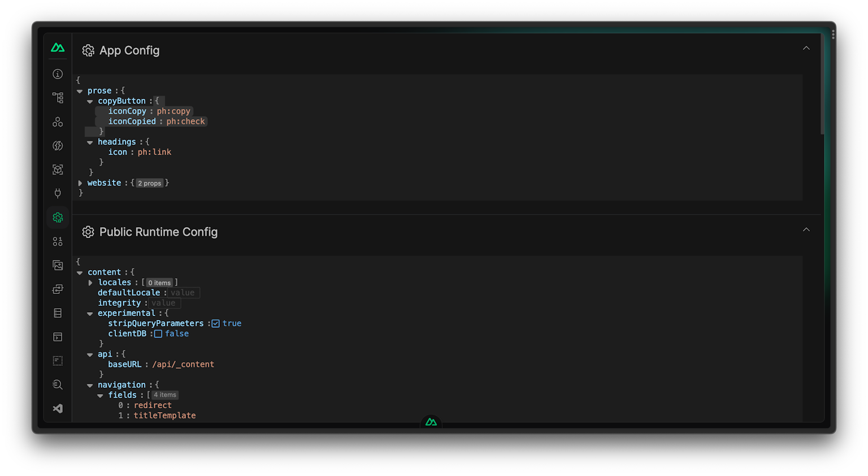Open the Components tab

(58, 122)
